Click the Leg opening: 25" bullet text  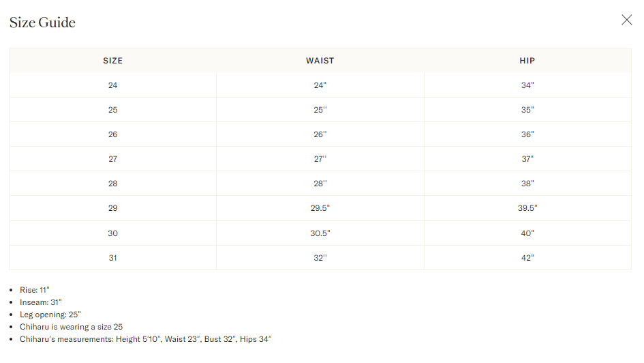point(50,315)
